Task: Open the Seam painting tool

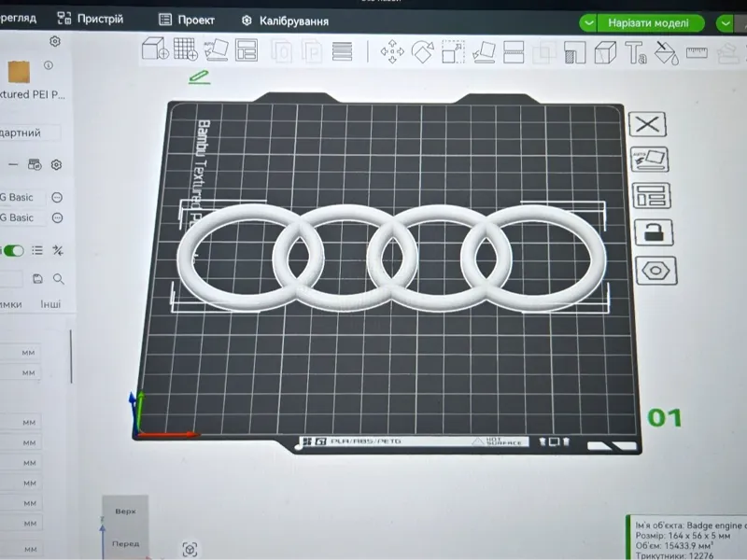Action: click(x=605, y=52)
